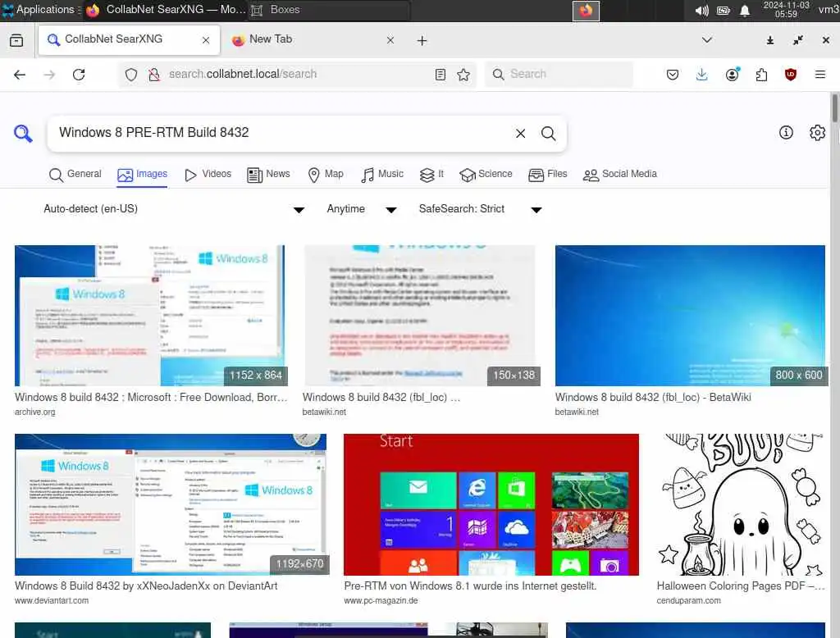Submit search with the magnifier button

point(548,134)
